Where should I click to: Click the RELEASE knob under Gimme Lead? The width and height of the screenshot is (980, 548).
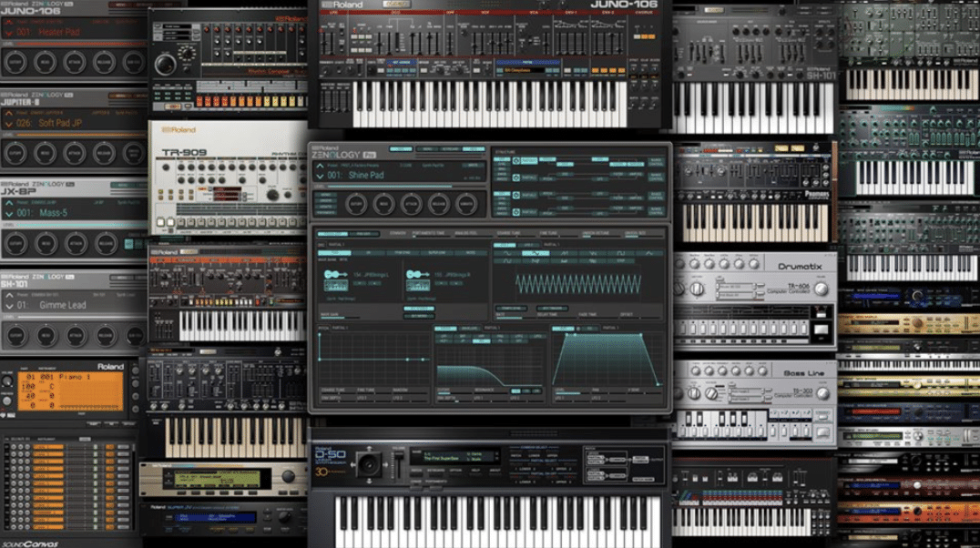pyautogui.click(x=106, y=336)
